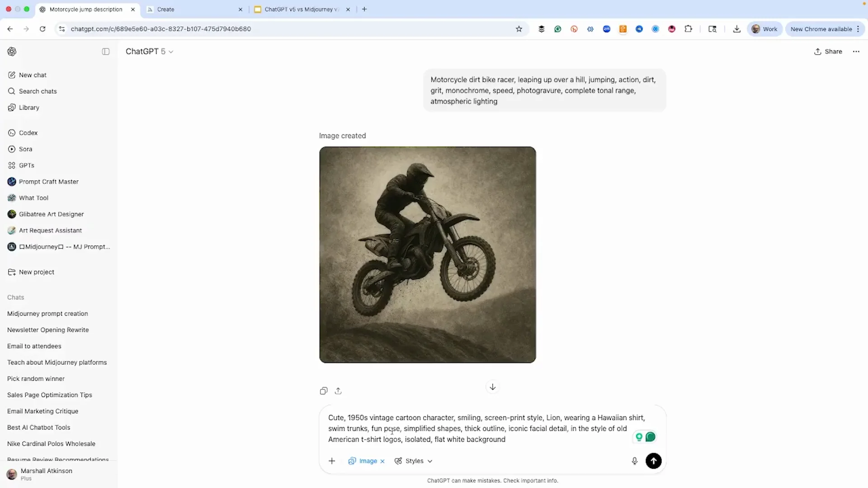Start a new chat
Screen dimensions: 868x488
pos(32,75)
